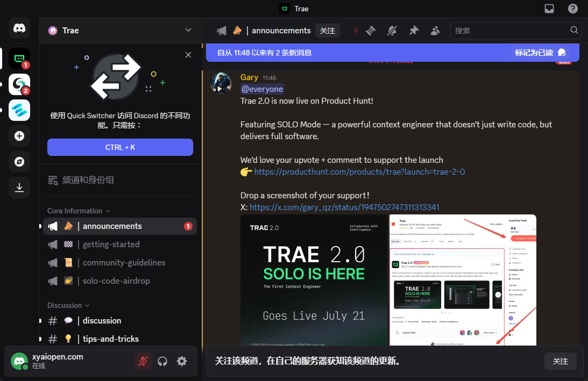The height and width of the screenshot is (381, 588).
Task: Click the announcements unread badge 1
Action: (188, 226)
